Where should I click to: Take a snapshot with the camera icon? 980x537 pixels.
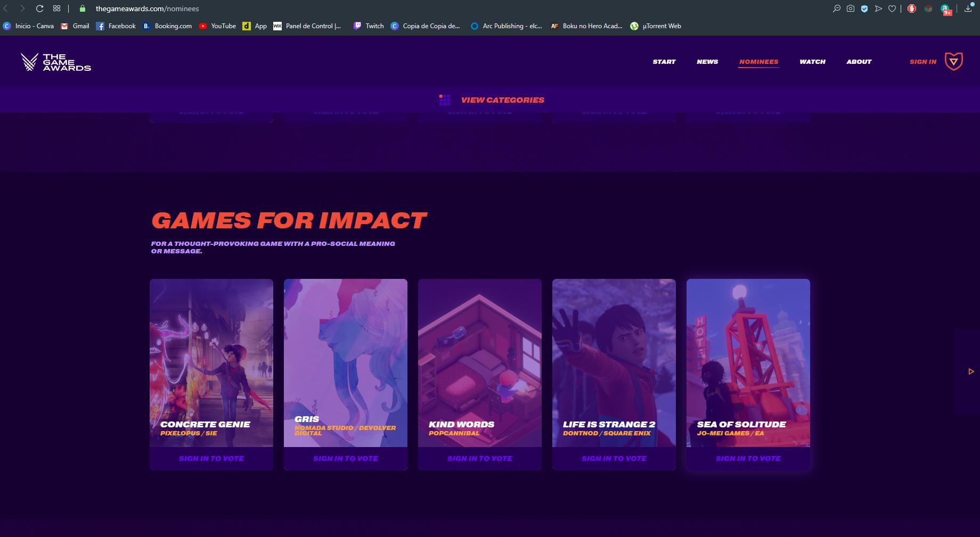pyautogui.click(x=851, y=9)
